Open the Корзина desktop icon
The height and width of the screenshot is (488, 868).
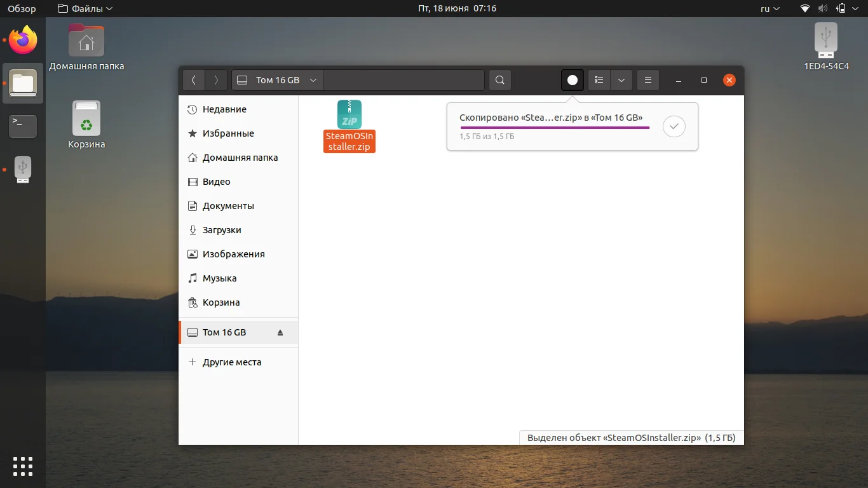[86, 125]
